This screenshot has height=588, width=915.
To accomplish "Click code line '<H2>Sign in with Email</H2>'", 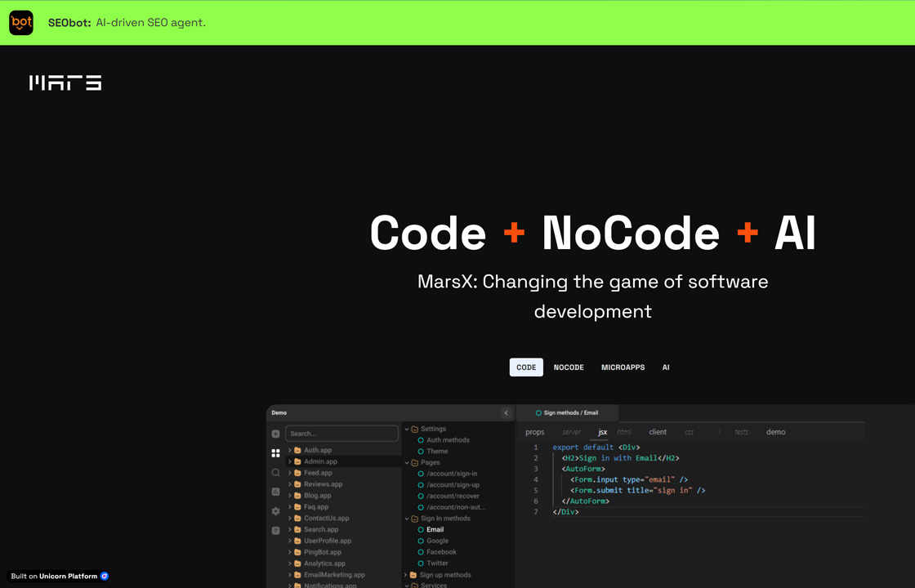I will [x=620, y=458].
